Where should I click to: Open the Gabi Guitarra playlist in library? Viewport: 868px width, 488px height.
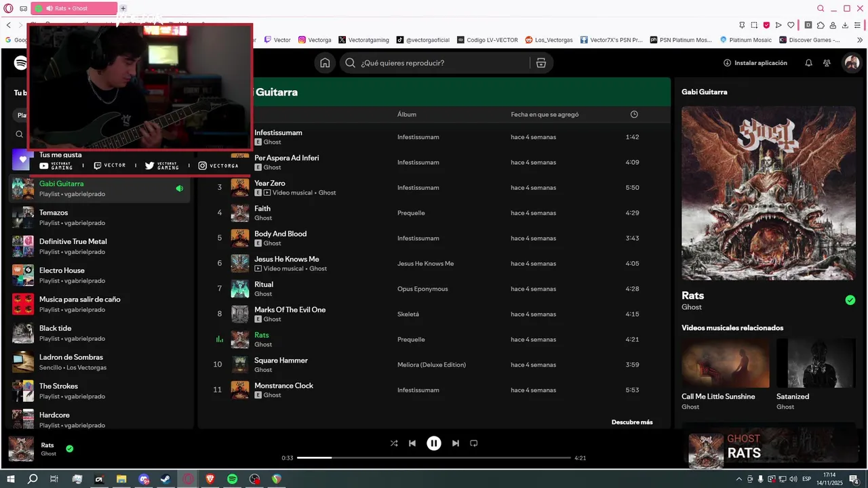point(99,188)
